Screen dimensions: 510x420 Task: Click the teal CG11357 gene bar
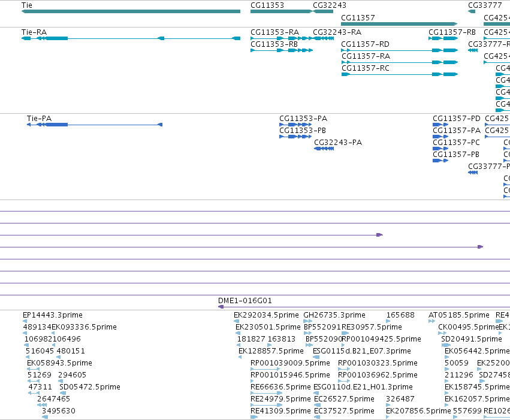tap(399, 24)
